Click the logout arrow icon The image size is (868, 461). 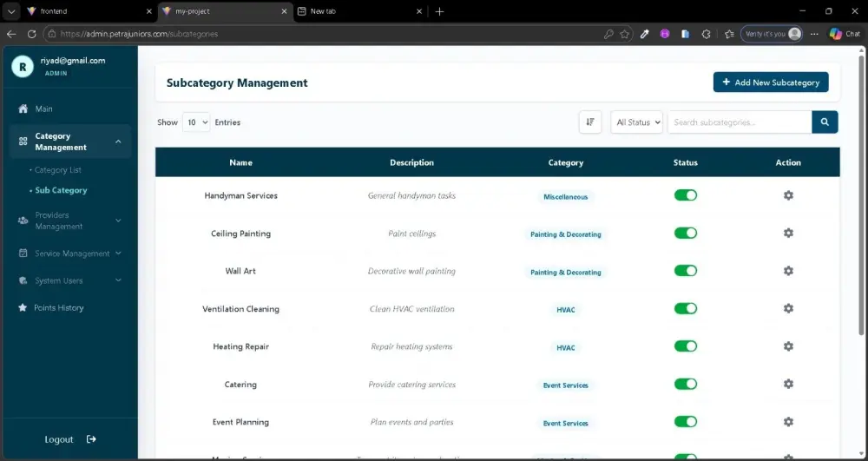(91, 439)
